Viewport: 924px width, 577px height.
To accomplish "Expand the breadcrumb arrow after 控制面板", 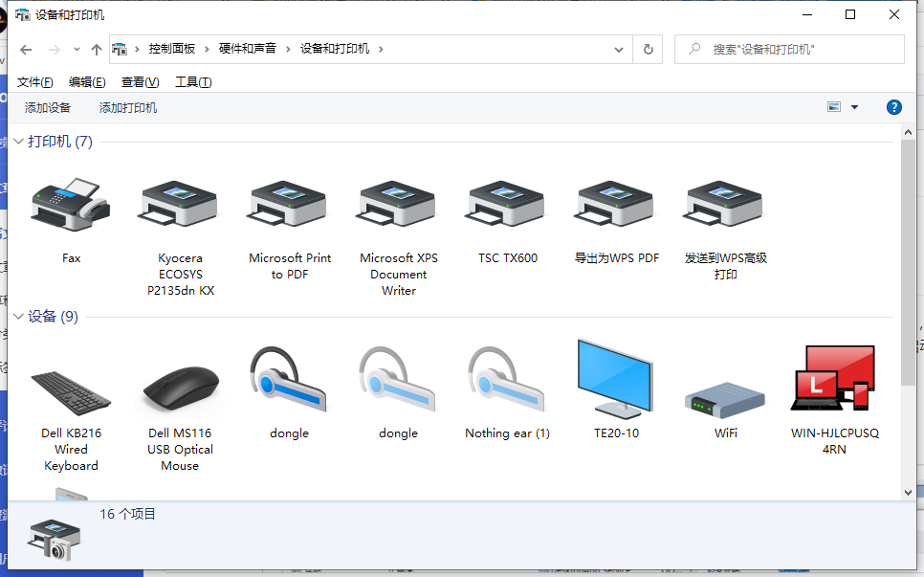I will (x=207, y=50).
